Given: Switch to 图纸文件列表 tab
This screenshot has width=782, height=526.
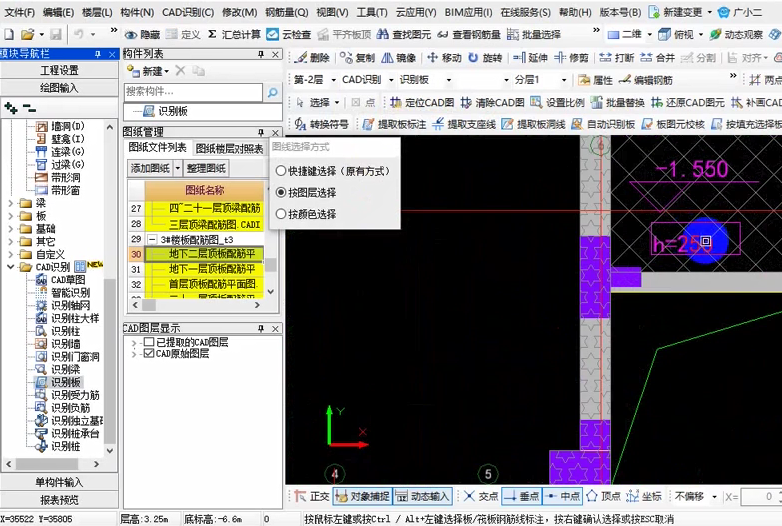Looking at the screenshot, I should [157, 148].
